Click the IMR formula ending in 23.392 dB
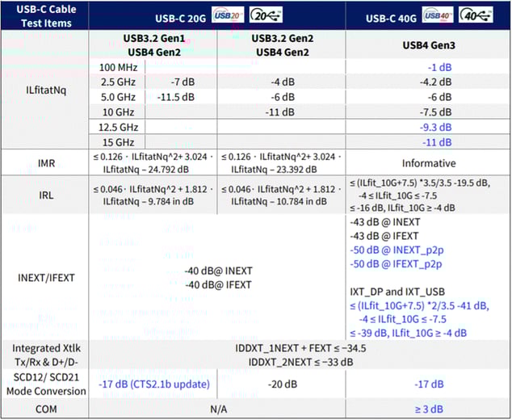The width and height of the screenshot is (512, 420). coord(281,163)
